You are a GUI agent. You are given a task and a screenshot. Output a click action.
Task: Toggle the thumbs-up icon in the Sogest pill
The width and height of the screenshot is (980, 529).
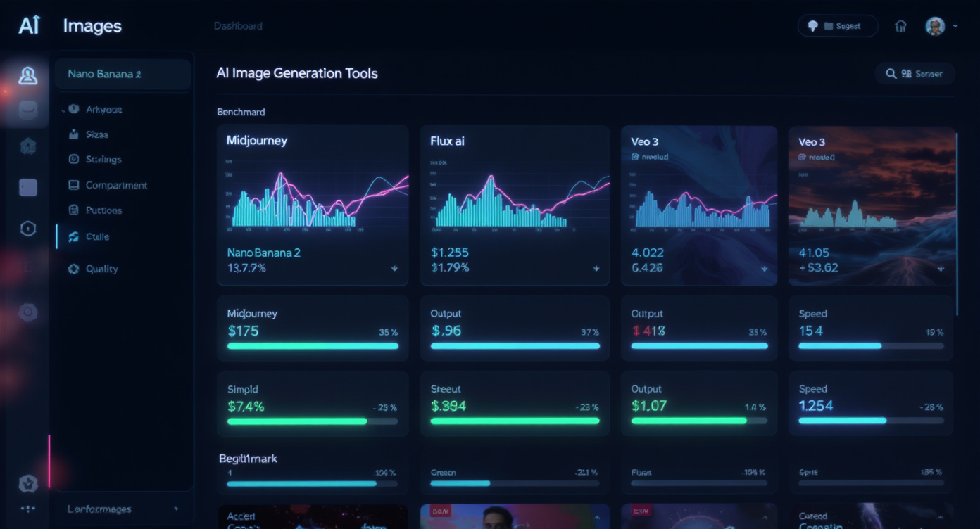(811, 25)
